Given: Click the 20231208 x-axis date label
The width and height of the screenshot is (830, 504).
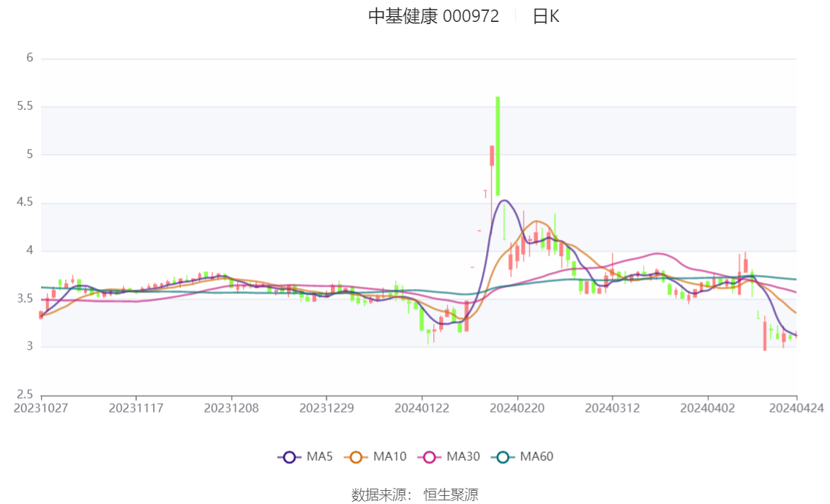Looking at the screenshot, I should pyautogui.click(x=231, y=407).
